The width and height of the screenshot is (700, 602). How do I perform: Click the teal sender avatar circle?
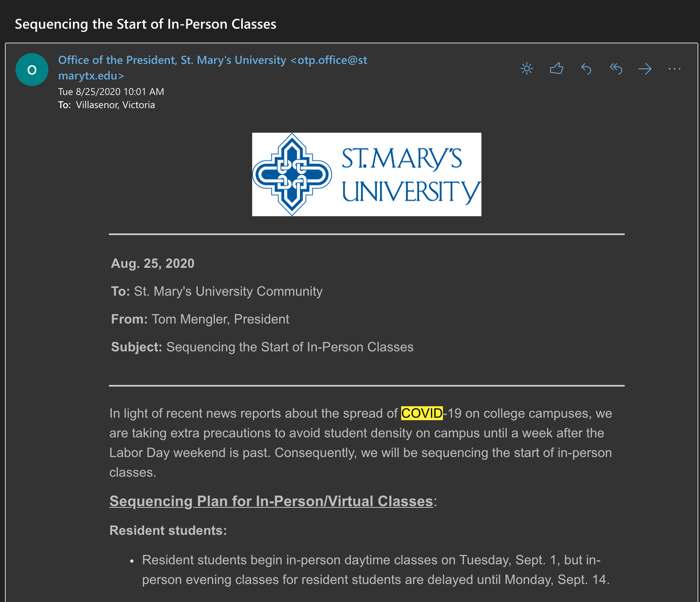pos(32,70)
